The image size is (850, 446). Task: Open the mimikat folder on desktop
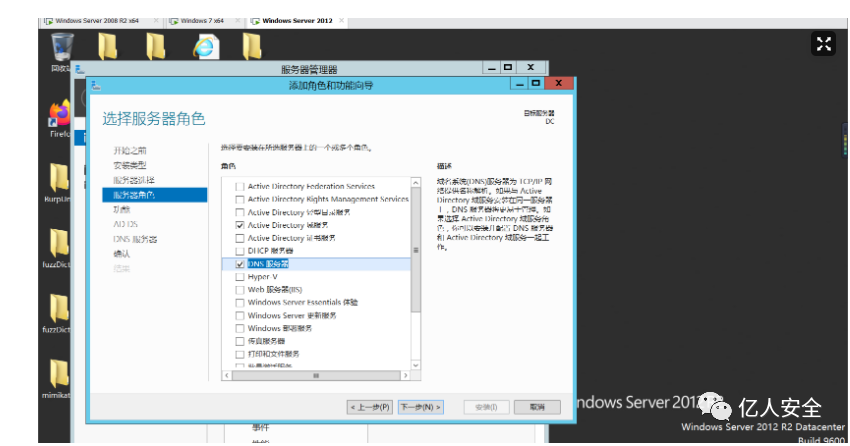tap(59, 373)
